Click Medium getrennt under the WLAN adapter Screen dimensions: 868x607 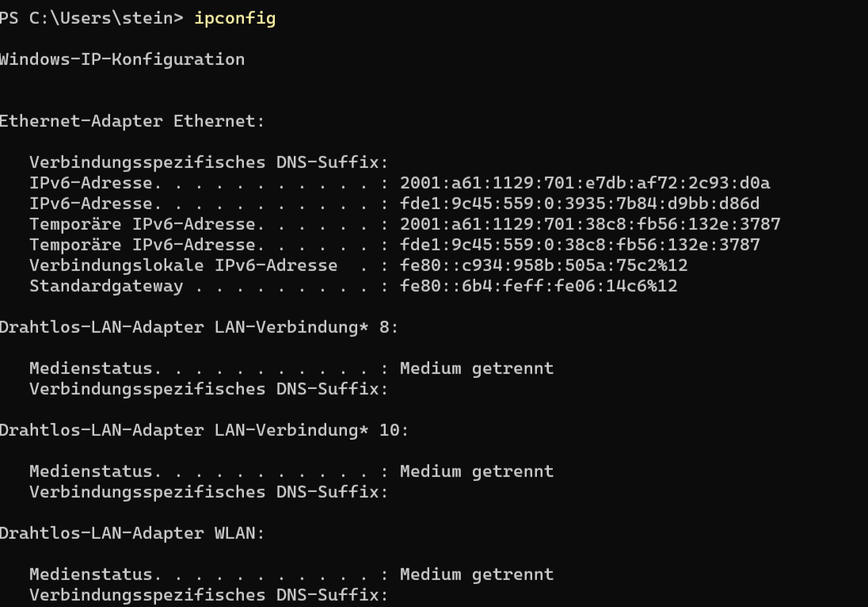click(x=476, y=575)
